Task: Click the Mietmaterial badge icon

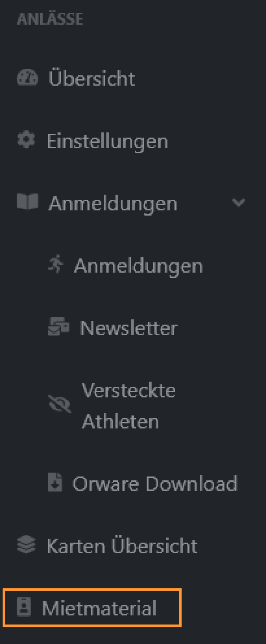Action: coord(24,607)
